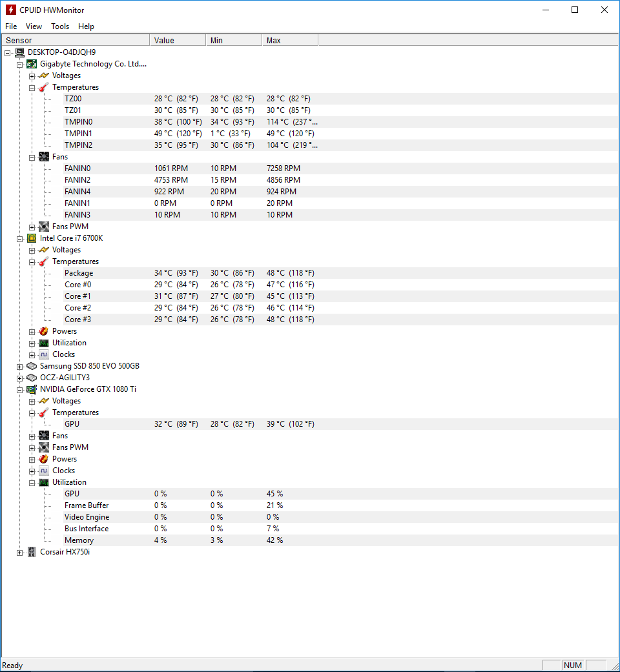Expand Intel CPU Powers section

click(x=32, y=332)
